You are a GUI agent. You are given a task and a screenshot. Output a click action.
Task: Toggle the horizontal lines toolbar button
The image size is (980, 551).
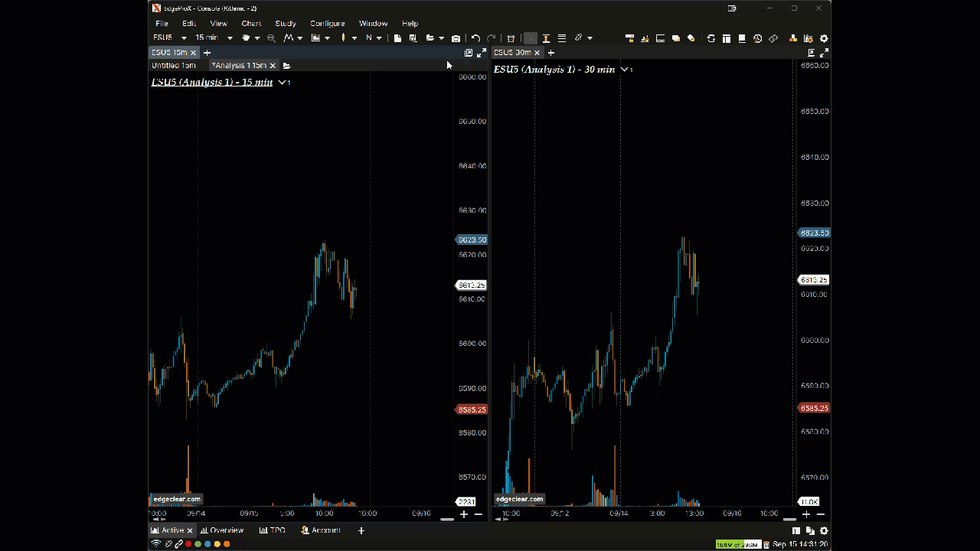point(562,38)
